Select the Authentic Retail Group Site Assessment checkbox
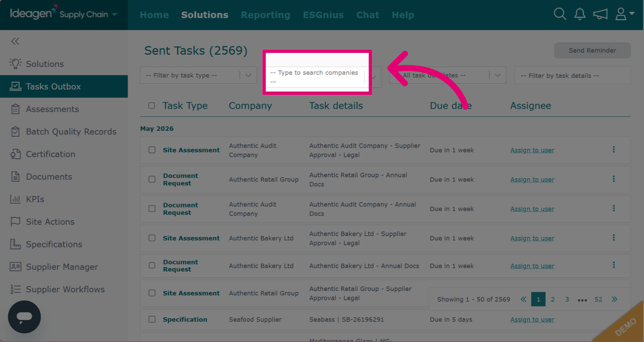This screenshot has height=342, width=644. point(152,293)
